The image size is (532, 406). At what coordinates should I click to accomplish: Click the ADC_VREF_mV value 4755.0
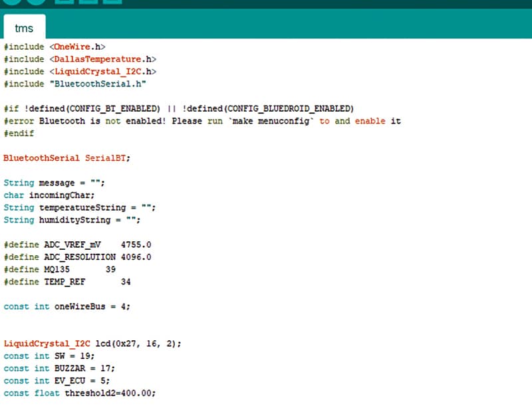point(136,245)
